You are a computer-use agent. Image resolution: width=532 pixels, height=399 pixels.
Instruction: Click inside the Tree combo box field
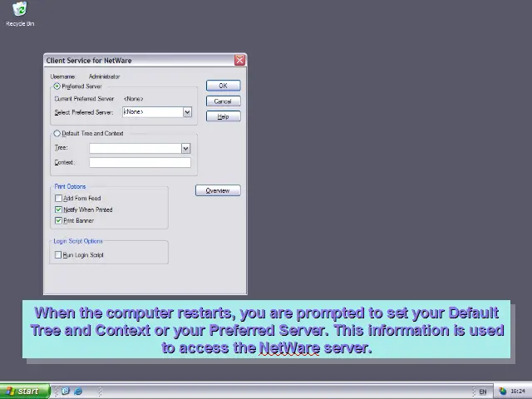tap(135, 148)
